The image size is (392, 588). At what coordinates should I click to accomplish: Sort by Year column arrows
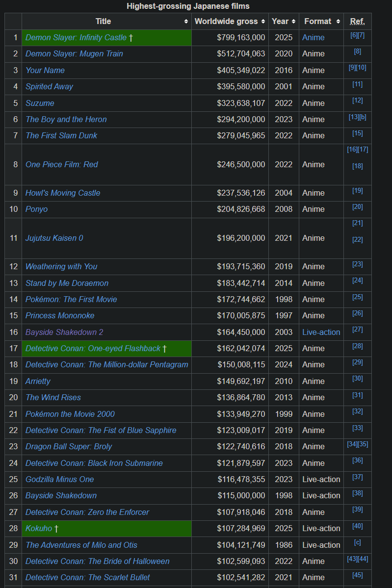[293, 22]
